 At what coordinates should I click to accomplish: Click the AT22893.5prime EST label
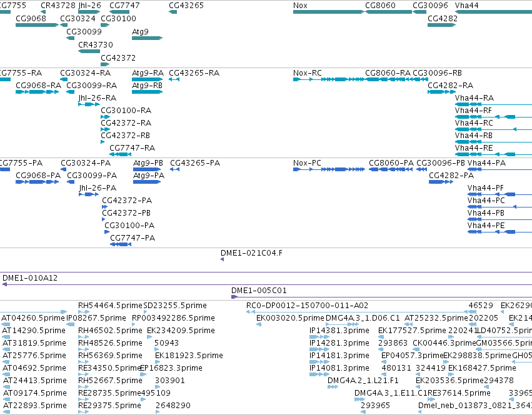(34, 406)
